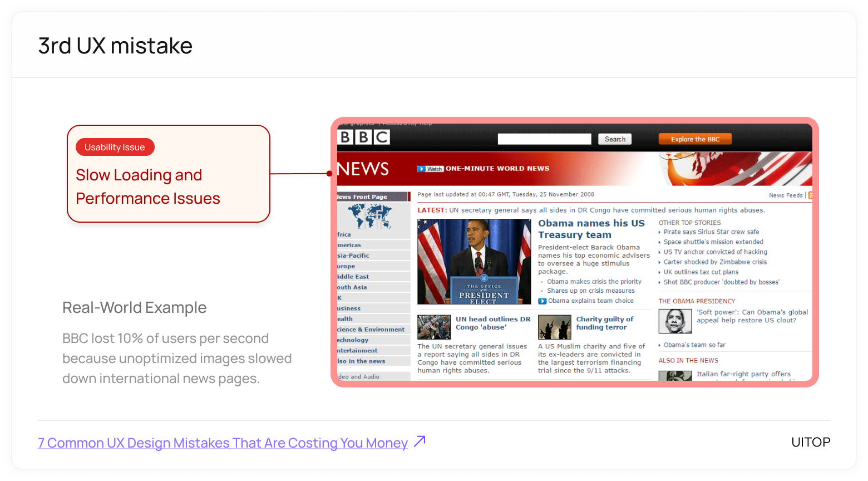Screen dimensions: 868x481
Task: Click 'ALSO IN THE NEWS' right column header
Action: click(688, 361)
